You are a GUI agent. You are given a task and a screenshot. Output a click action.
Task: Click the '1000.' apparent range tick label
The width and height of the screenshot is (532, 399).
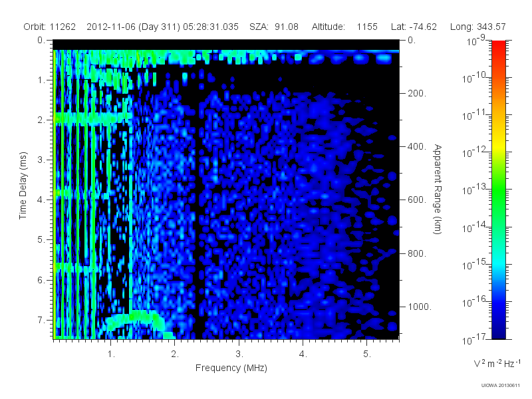click(420, 307)
